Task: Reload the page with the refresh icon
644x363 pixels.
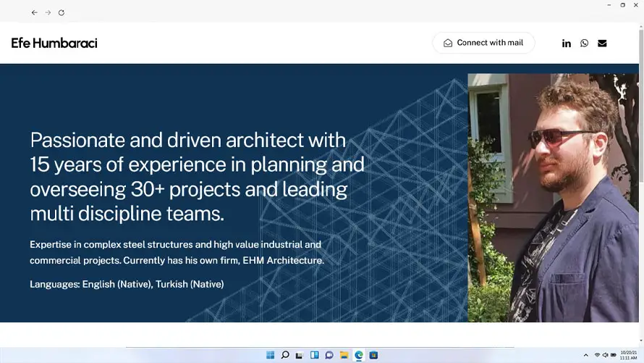Action: point(62,13)
